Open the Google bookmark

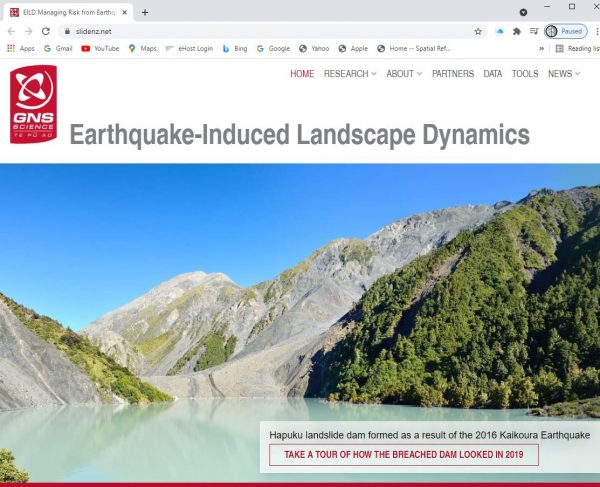click(x=273, y=49)
